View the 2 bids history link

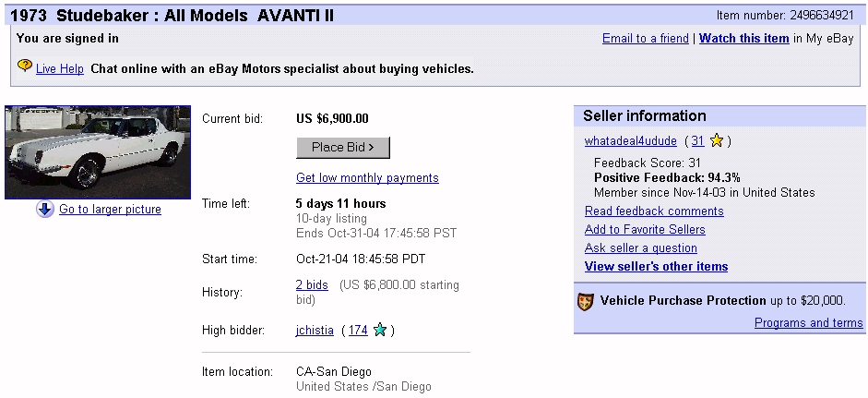(312, 285)
